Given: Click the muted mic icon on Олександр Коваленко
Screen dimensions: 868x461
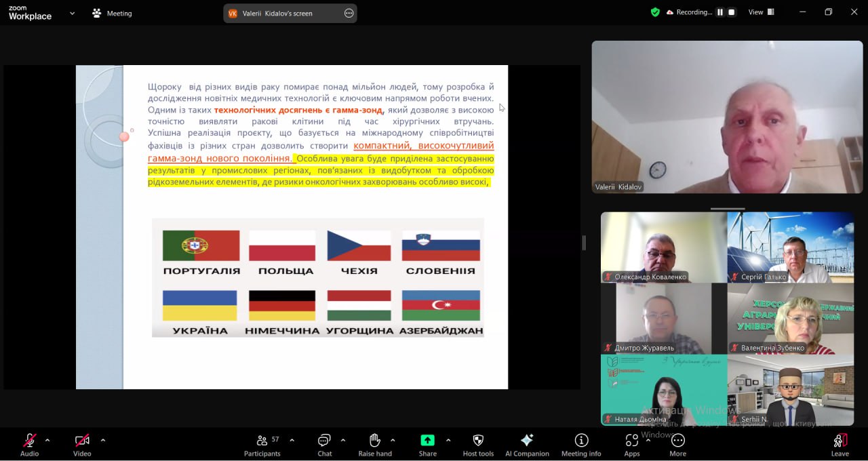Looking at the screenshot, I should click(608, 277).
